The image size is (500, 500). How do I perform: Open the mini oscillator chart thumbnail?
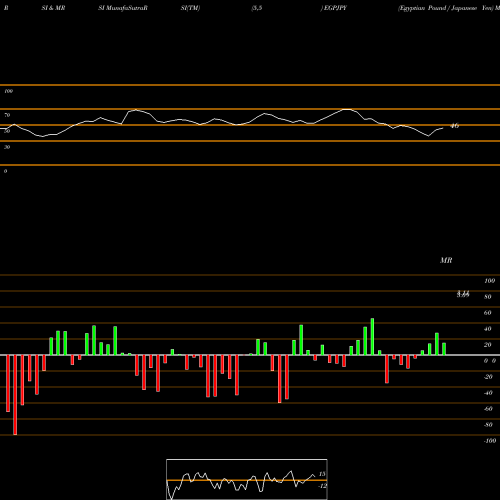pos(247,479)
